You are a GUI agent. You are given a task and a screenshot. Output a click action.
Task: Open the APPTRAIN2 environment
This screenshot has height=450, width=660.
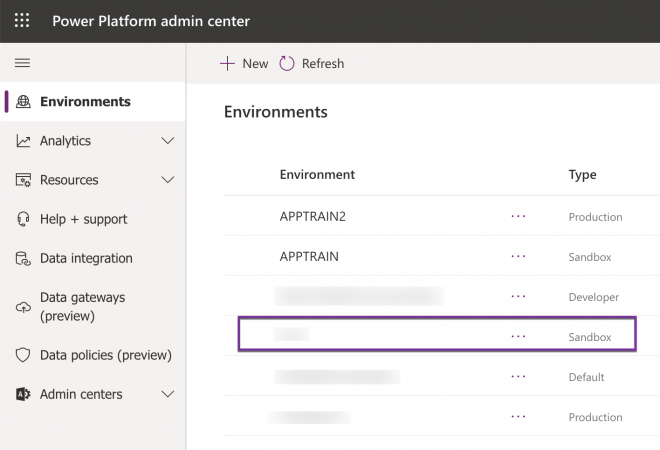[x=313, y=216]
